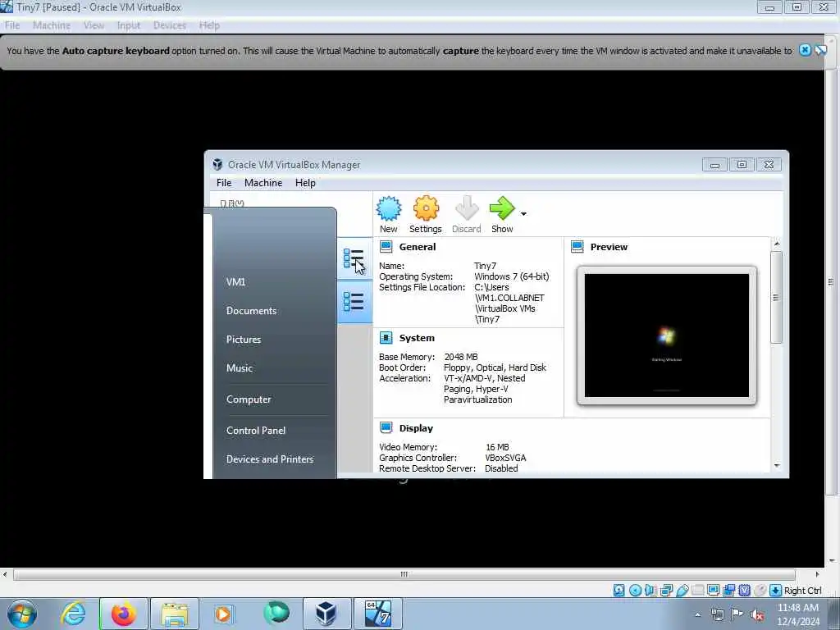Click the CPU virtualization V status icon
This screenshot has height=630, width=840.
tap(744, 591)
